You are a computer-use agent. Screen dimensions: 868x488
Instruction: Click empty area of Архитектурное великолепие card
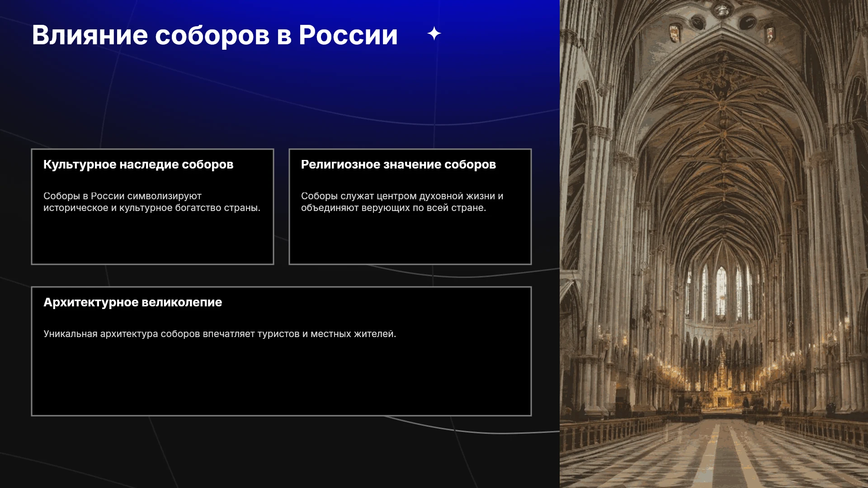coord(281,380)
